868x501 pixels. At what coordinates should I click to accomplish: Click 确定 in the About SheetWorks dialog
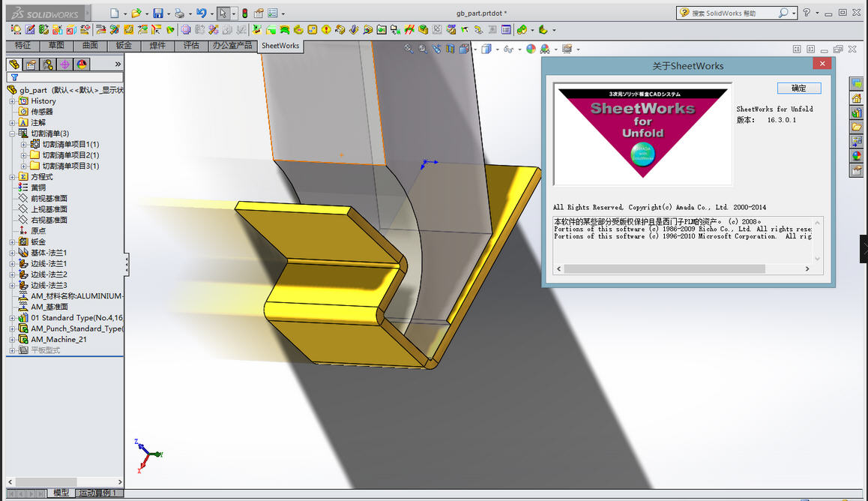[x=799, y=88]
